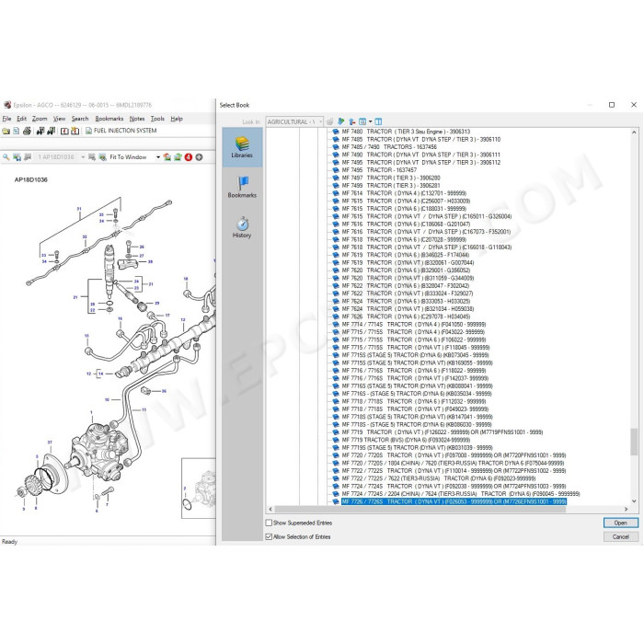Click the printer icon in Epsilon toolbar
644x644 pixels.
[27, 131]
